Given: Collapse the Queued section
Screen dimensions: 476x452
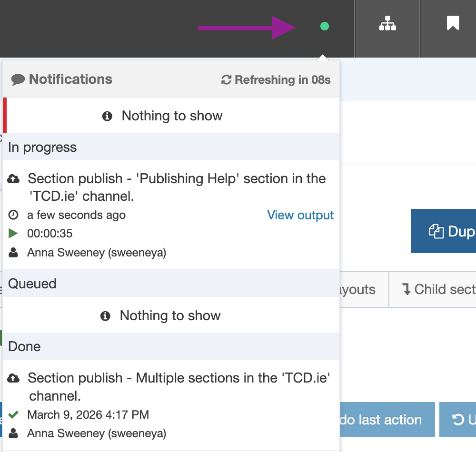Looking at the screenshot, I should (x=32, y=284).
